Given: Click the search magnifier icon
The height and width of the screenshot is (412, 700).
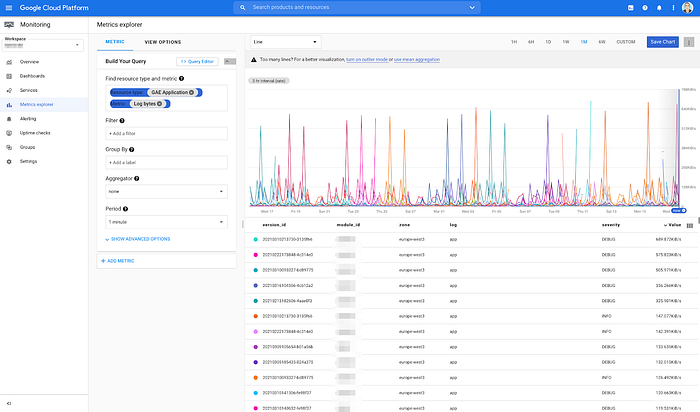Looking at the screenshot, I should pos(242,8).
